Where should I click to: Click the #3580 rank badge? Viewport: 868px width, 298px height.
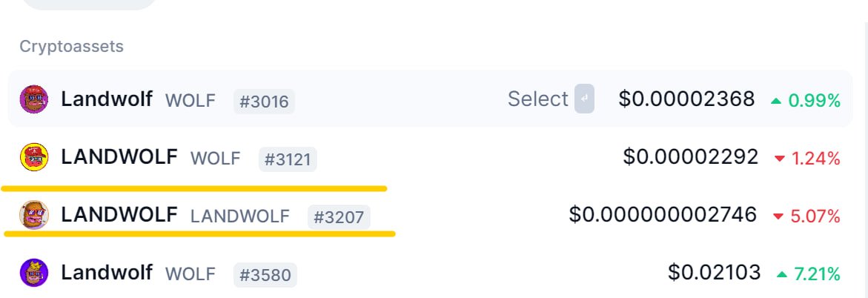[x=265, y=275]
